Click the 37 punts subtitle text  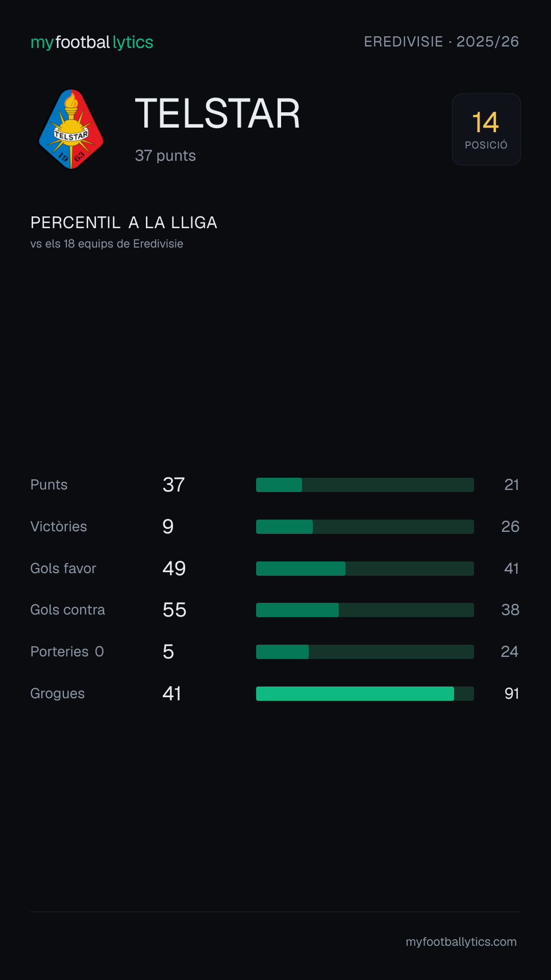[x=165, y=155]
